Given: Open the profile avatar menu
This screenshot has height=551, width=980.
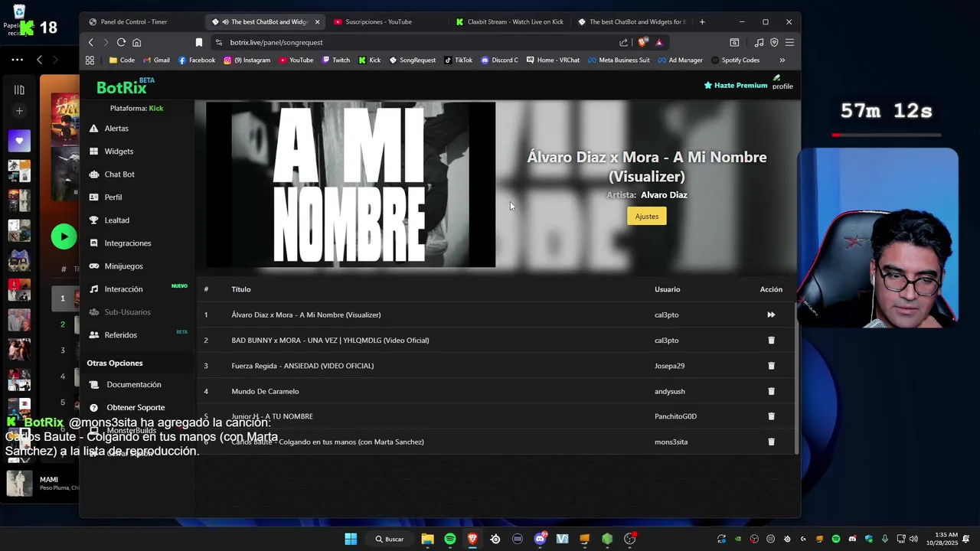Looking at the screenshot, I should [x=782, y=83].
